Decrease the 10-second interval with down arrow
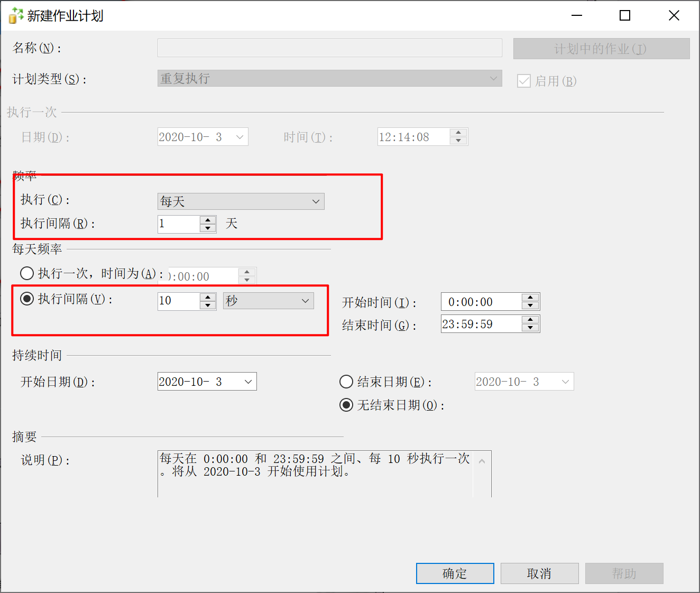 [208, 305]
